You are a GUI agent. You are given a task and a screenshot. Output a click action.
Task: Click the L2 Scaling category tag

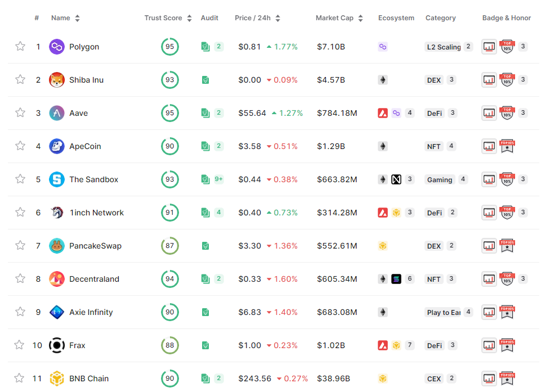coord(444,47)
